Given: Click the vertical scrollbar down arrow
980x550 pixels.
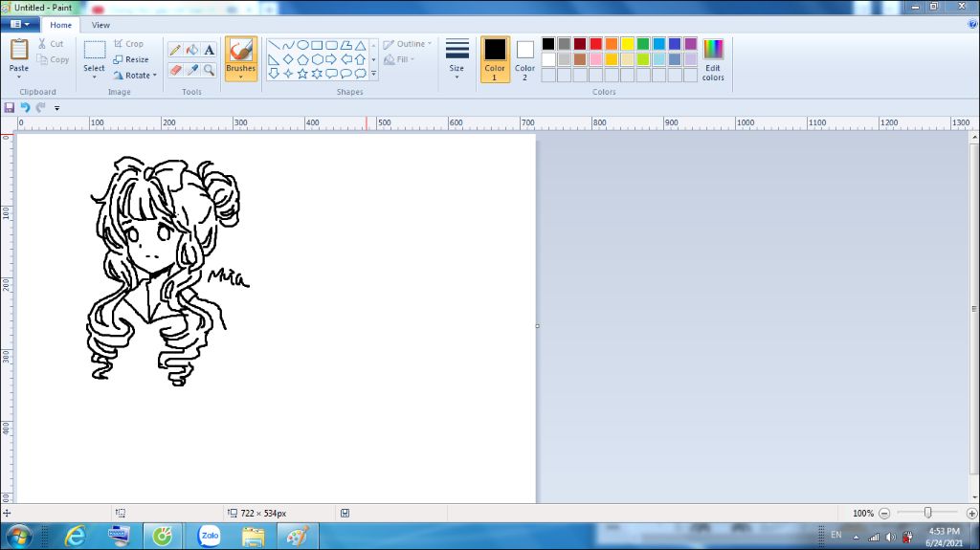Looking at the screenshot, I should coord(974,497).
